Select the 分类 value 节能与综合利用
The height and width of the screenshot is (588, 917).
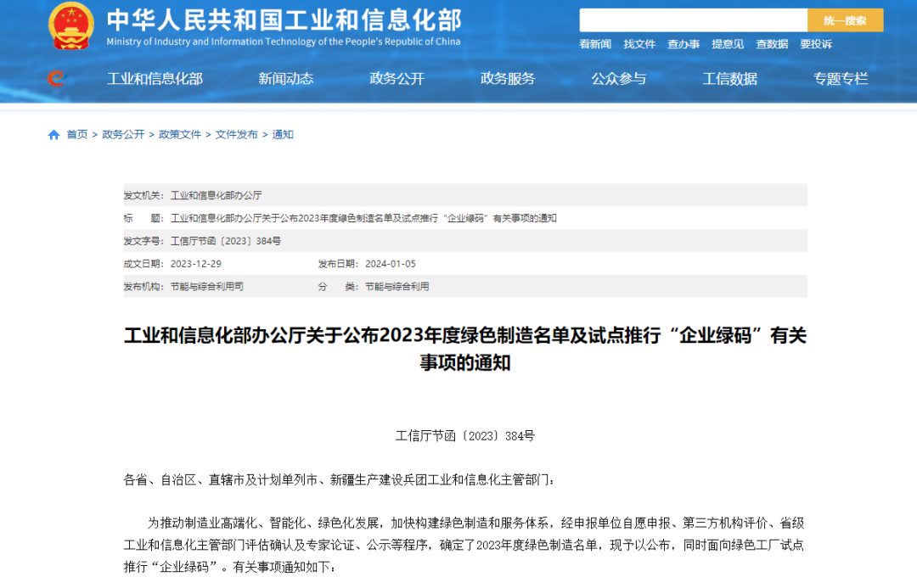pos(397,287)
